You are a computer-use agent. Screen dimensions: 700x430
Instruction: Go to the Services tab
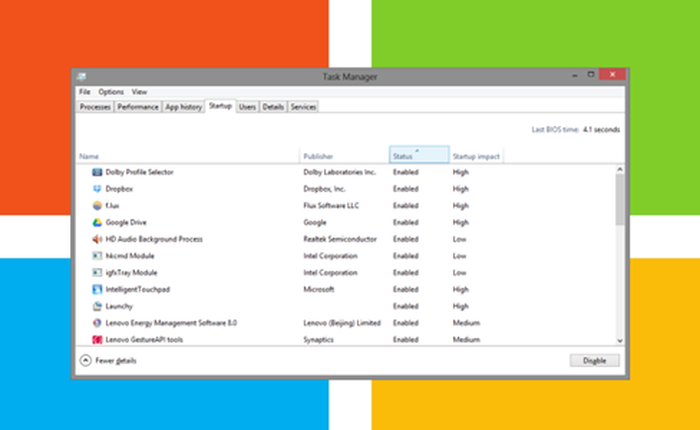point(303,106)
